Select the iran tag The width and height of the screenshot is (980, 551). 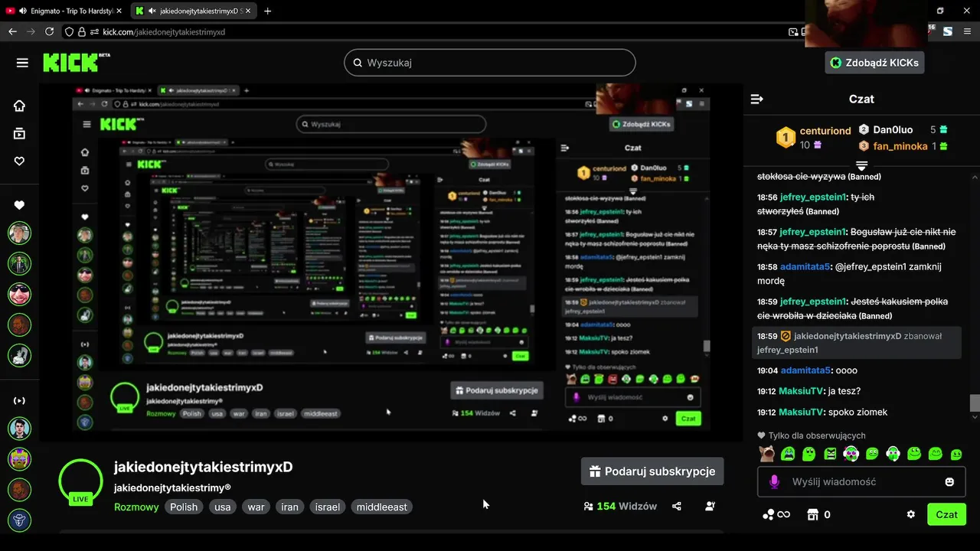[x=290, y=507]
